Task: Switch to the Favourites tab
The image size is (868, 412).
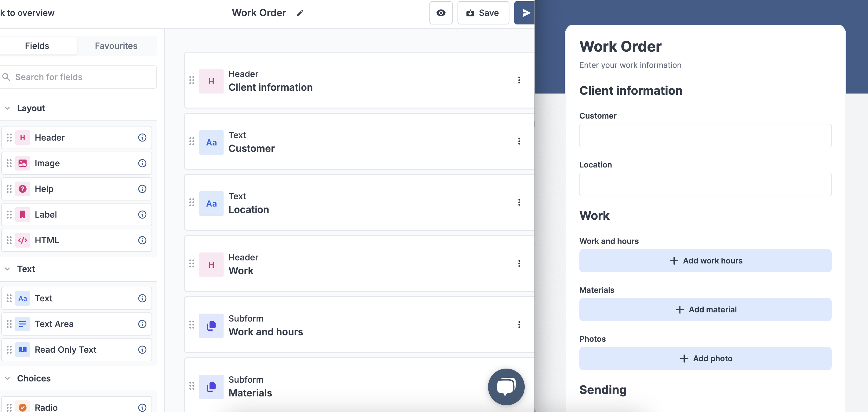Action: pos(116,46)
